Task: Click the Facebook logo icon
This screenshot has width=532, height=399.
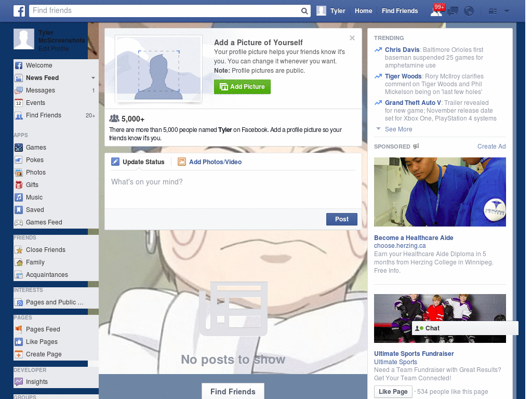Action: (19, 11)
